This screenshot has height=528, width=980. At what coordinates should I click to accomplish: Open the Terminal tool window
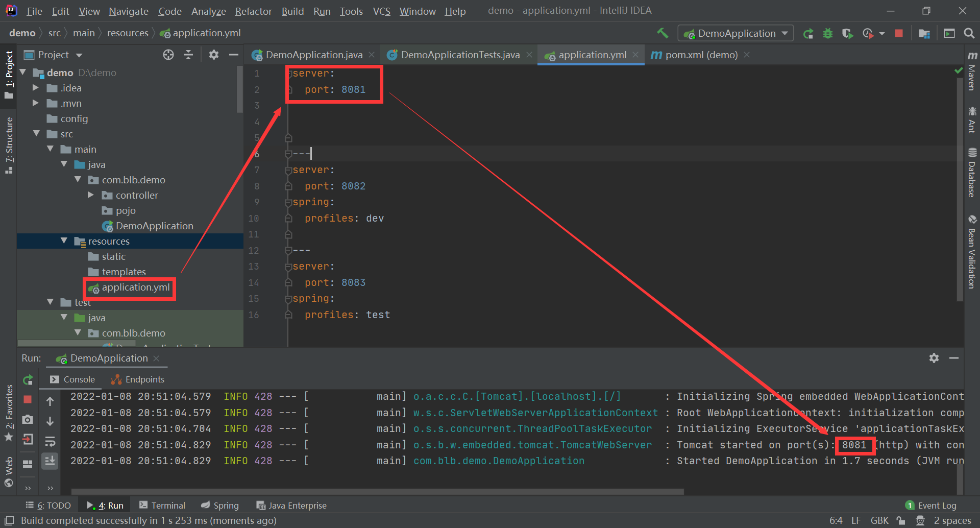(162, 506)
